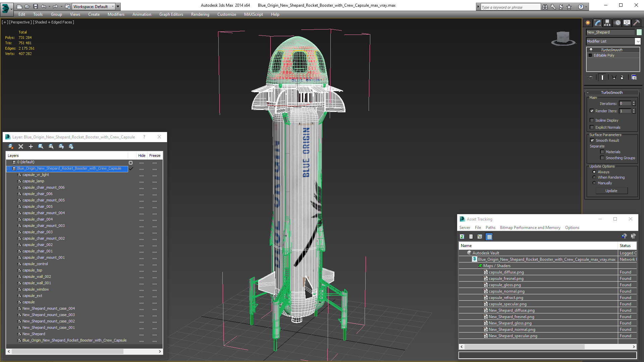Image resolution: width=644 pixels, height=362 pixels.
Task: Click the Pin Stack icon
Action: click(591, 77)
